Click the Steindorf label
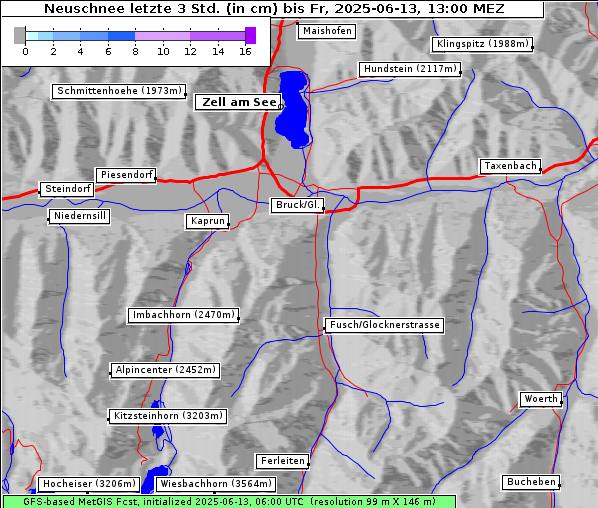The image size is (598, 508). click(67, 189)
